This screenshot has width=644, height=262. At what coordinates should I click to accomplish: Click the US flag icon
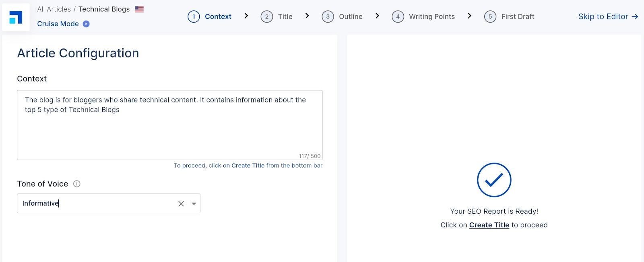click(x=139, y=9)
